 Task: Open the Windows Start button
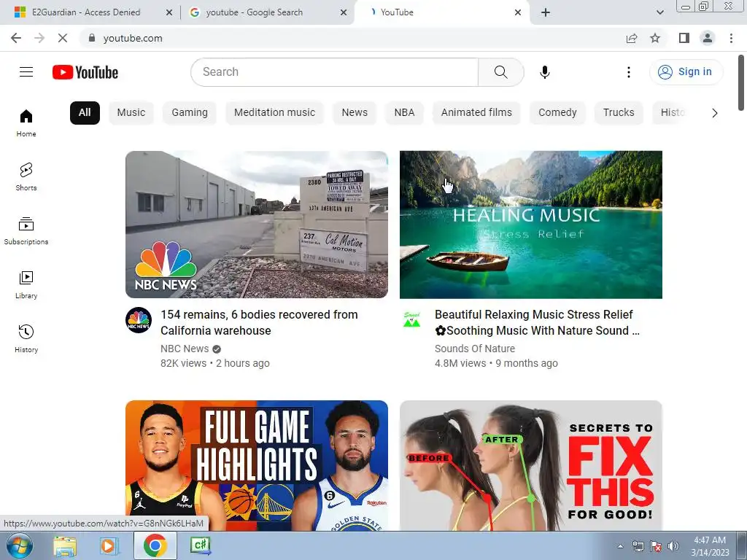19,545
